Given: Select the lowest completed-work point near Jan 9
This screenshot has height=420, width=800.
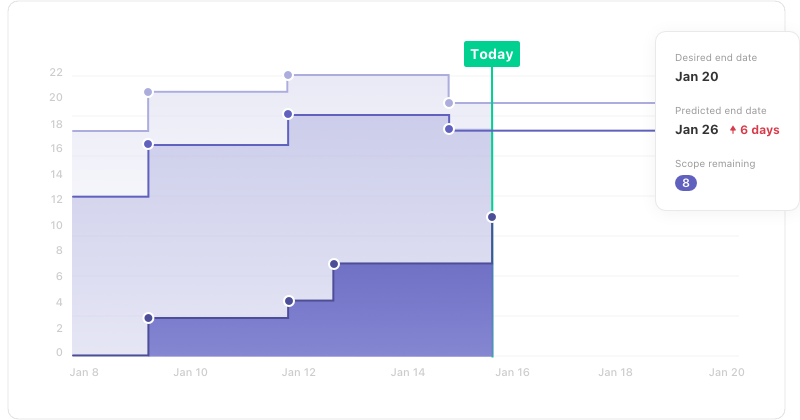Looking at the screenshot, I should pyautogui.click(x=148, y=318).
